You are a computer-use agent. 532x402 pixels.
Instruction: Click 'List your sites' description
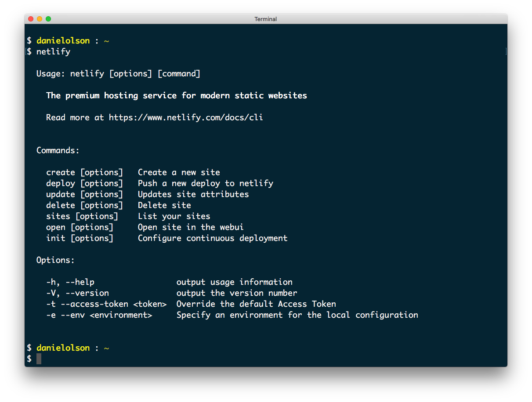(x=174, y=216)
